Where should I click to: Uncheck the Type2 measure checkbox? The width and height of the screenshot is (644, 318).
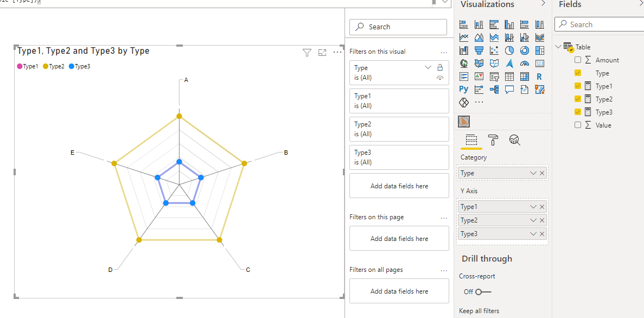578,99
